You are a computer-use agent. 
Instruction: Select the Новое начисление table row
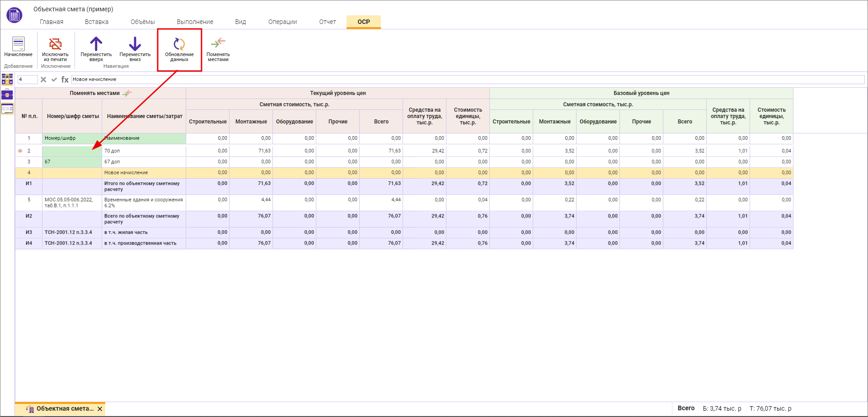click(126, 173)
